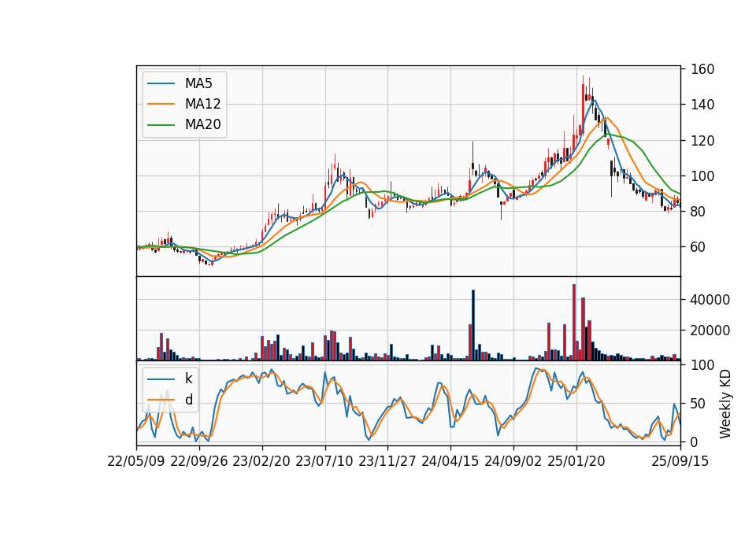The height and width of the screenshot is (543, 756).
Task: Click the blue k legend line sample
Action: 161,379
